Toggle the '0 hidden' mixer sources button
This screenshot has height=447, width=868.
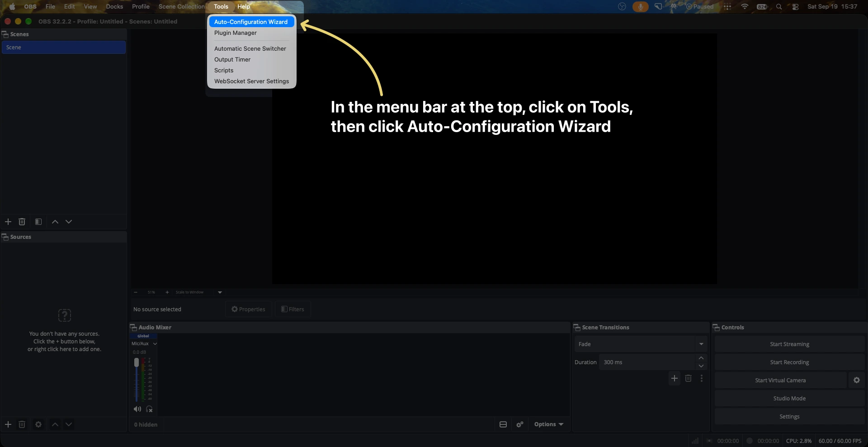coord(146,425)
